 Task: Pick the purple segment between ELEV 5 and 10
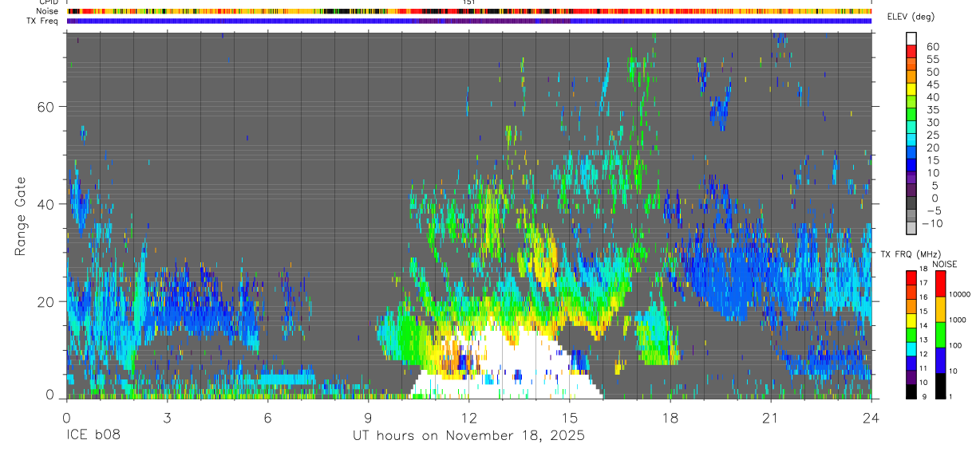tap(911, 177)
